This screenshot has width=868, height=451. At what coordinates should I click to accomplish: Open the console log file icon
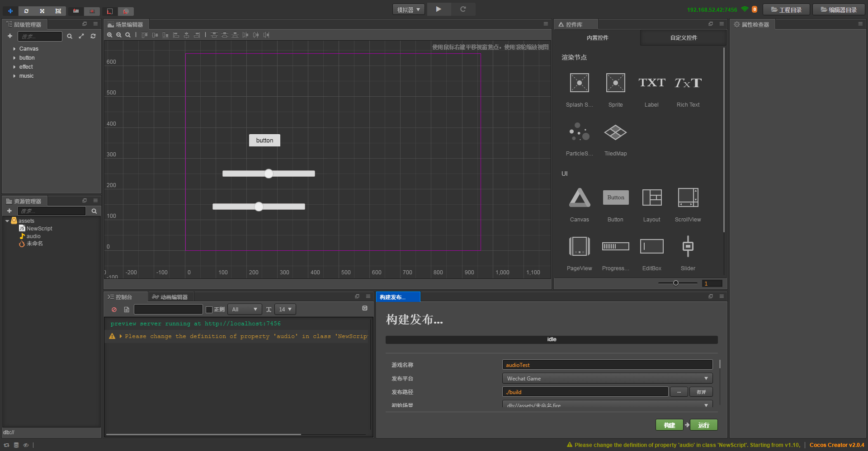click(x=127, y=310)
